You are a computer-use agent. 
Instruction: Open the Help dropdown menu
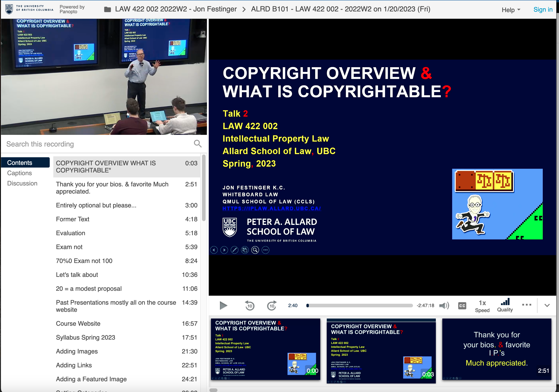coord(511,10)
